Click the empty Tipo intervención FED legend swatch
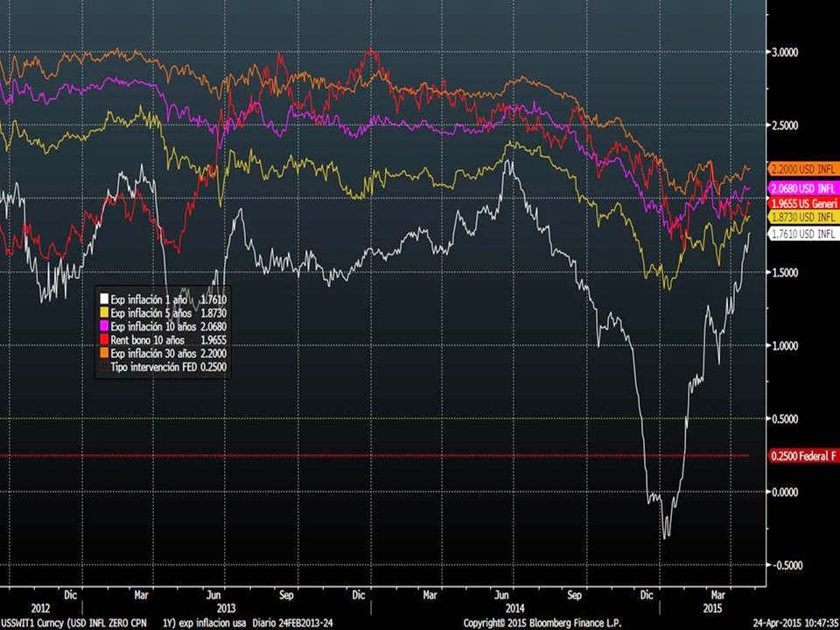 [104, 367]
